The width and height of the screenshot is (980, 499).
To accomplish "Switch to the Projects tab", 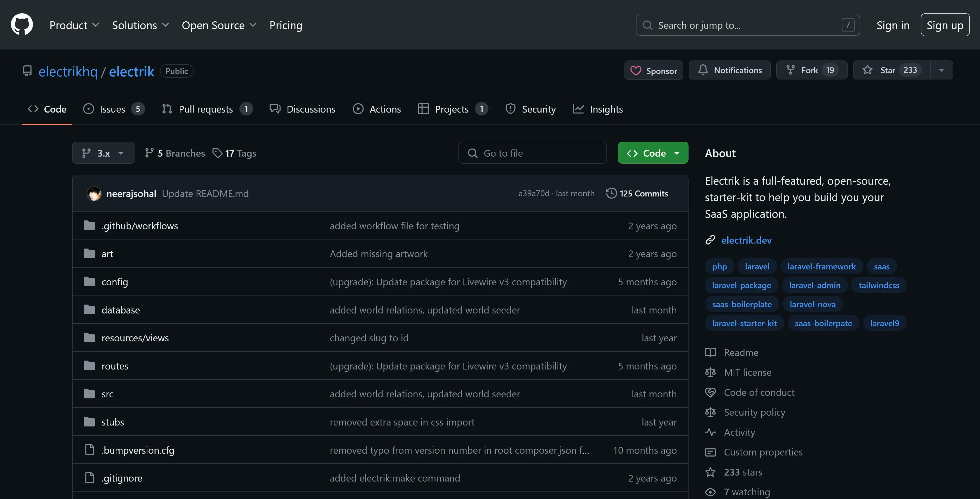I will pyautogui.click(x=453, y=109).
